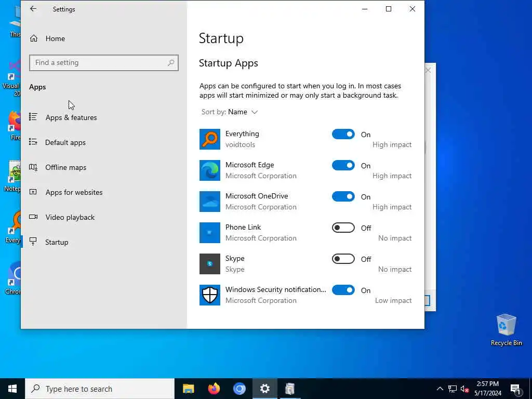Viewport: 532px width, 399px height.
Task: Open File Explorer from the taskbar
Action: coord(188,389)
